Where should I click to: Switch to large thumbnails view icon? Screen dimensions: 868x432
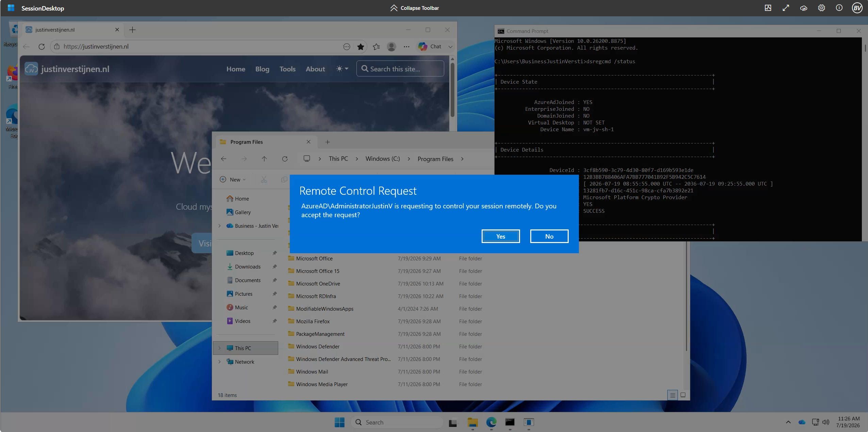[683, 395]
